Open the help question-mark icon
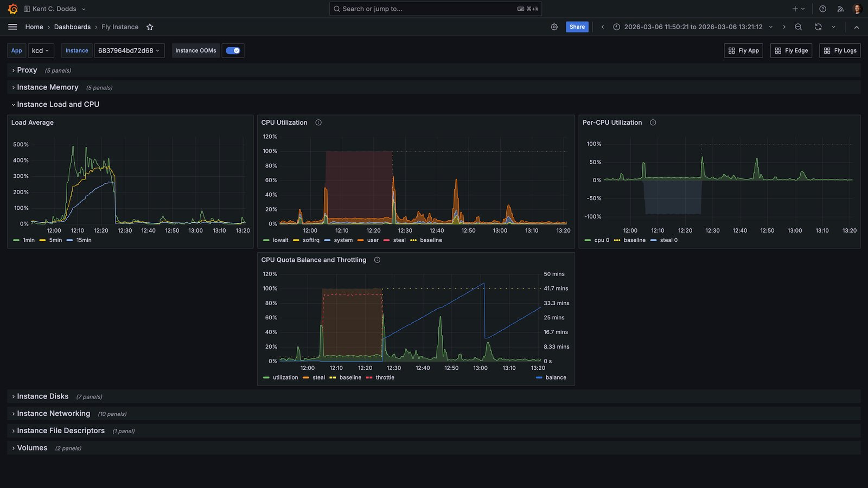868x488 pixels. tap(822, 9)
